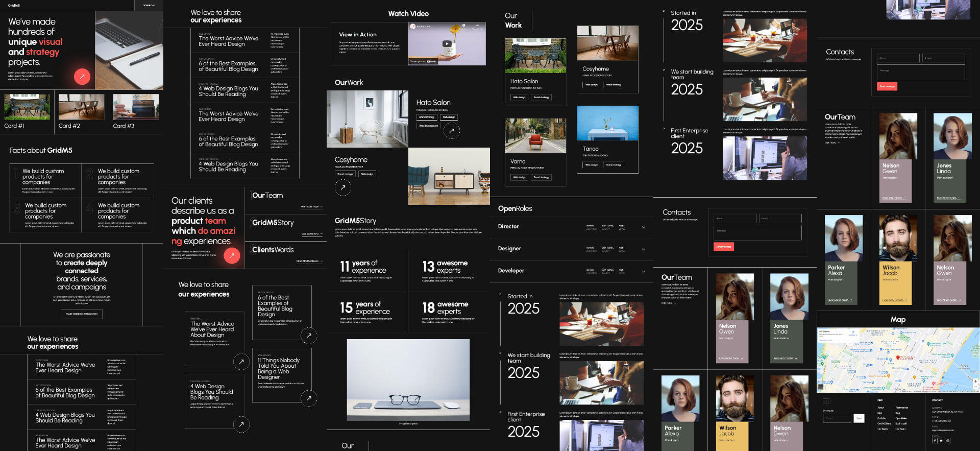Image resolution: width=980 pixels, height=451 pixels.
Task: Expand the Developer role details
Action: tap(643, 271)
